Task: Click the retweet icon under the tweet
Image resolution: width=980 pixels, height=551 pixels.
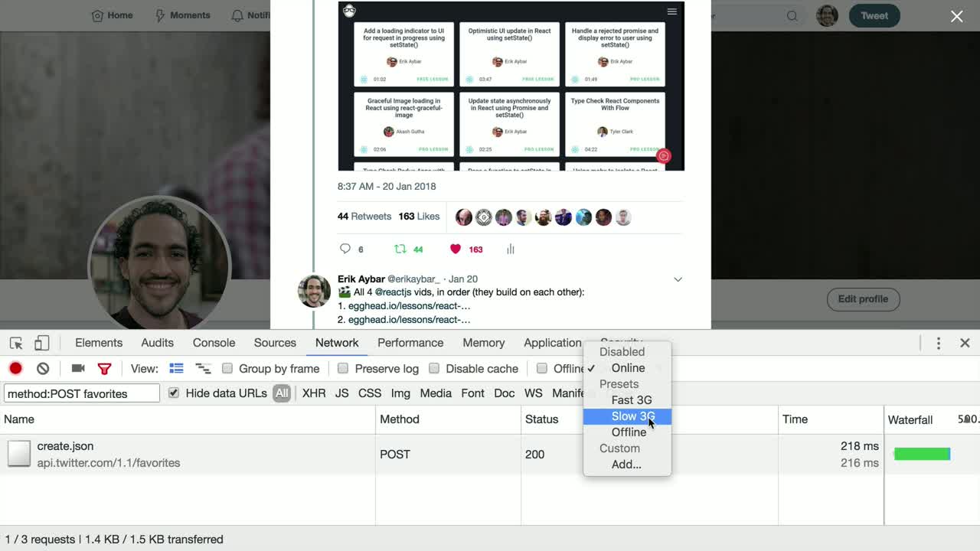Action: pos(400,249)
